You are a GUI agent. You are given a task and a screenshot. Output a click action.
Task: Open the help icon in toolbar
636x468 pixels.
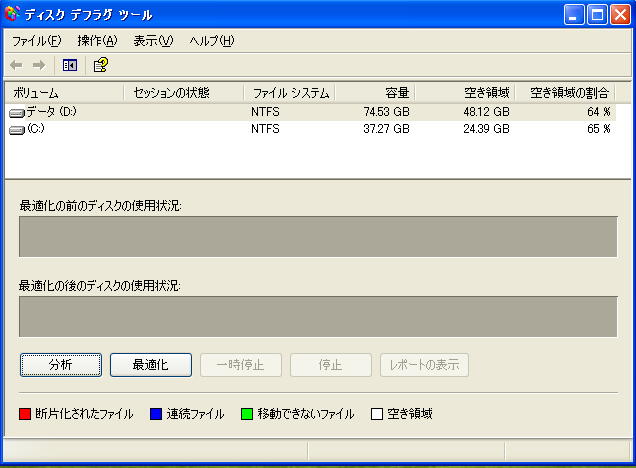pos(101,65)
